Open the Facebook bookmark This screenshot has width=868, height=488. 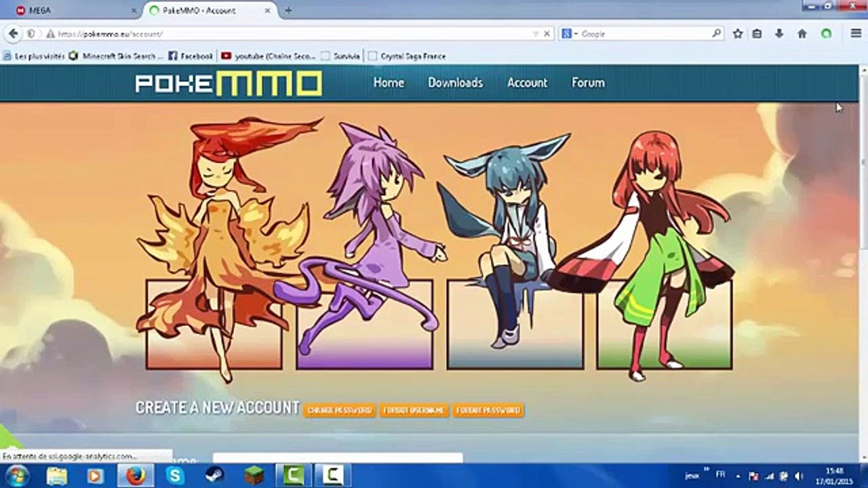191,56
